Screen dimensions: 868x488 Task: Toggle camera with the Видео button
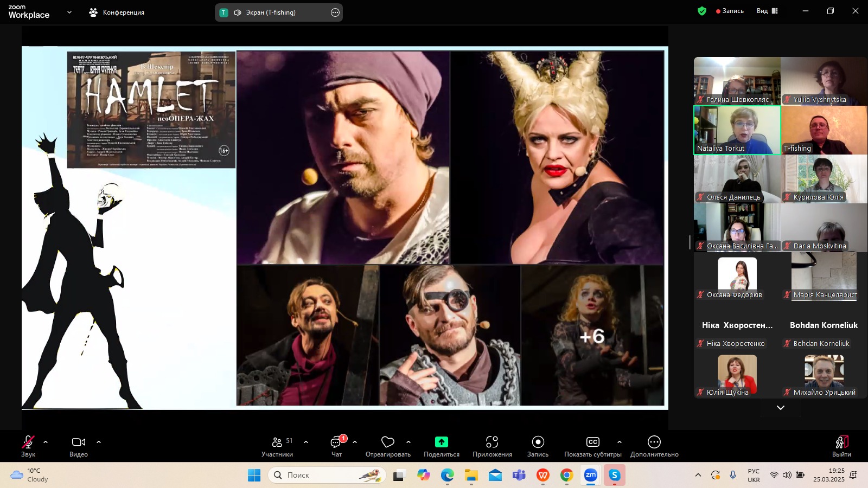point(79,442)
